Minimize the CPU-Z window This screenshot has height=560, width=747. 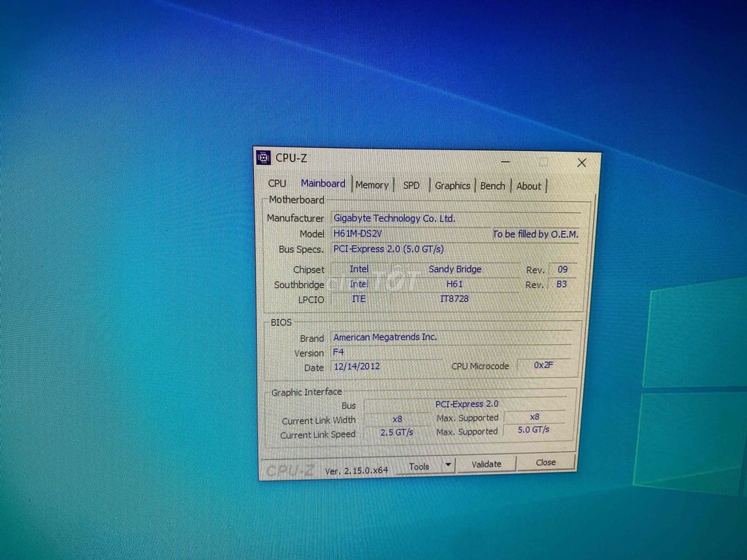point(506,162)
